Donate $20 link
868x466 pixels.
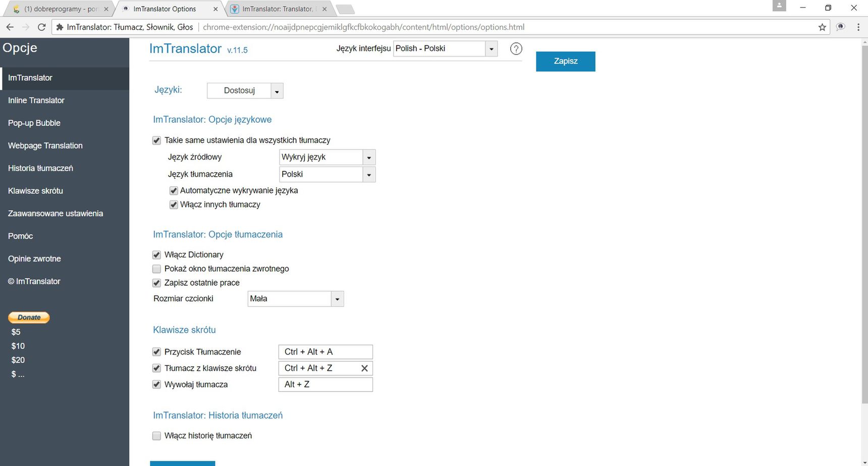(x=18, y=360)
